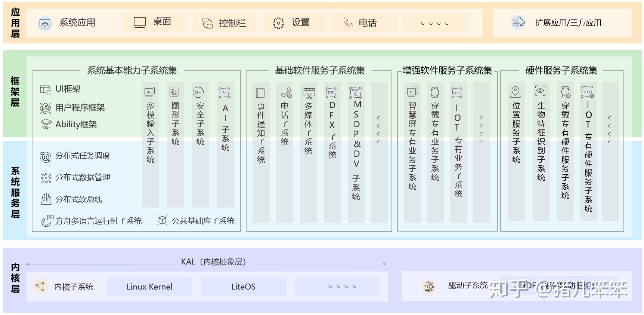Click the 系统基本能力子系统集 heading
644x315 pixels.
pos(132,70)
